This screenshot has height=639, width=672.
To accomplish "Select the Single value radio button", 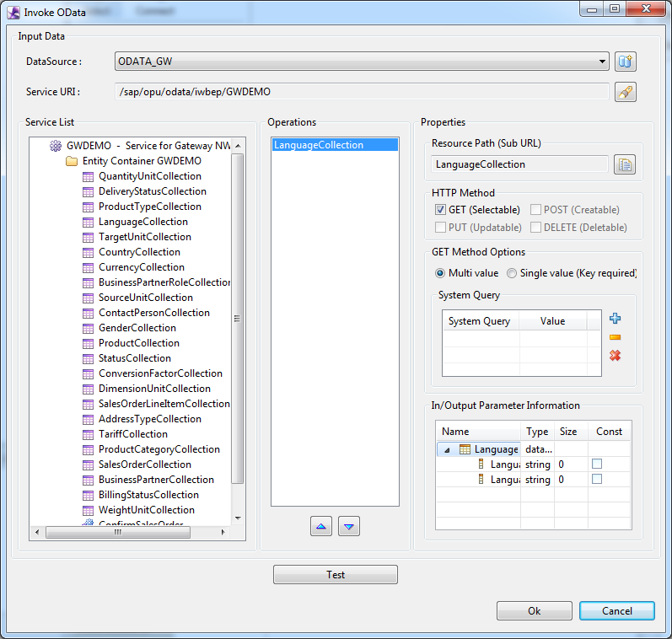I will click(x=512, y=273).
